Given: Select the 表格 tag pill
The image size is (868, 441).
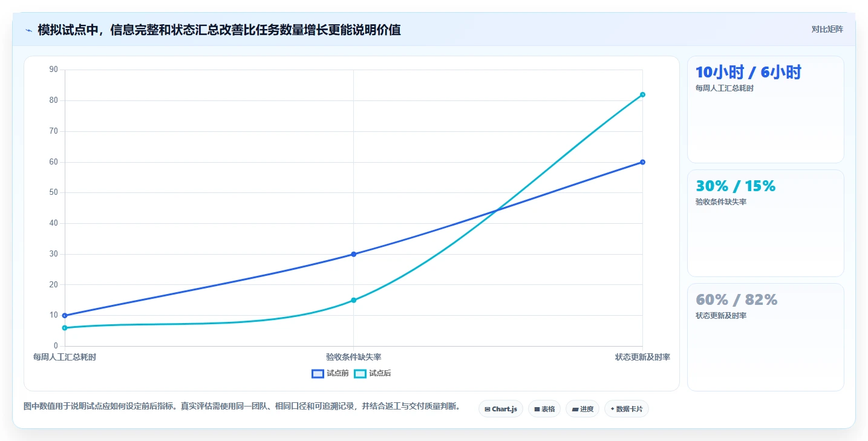Looking at the screenshot, I should 544,409.
